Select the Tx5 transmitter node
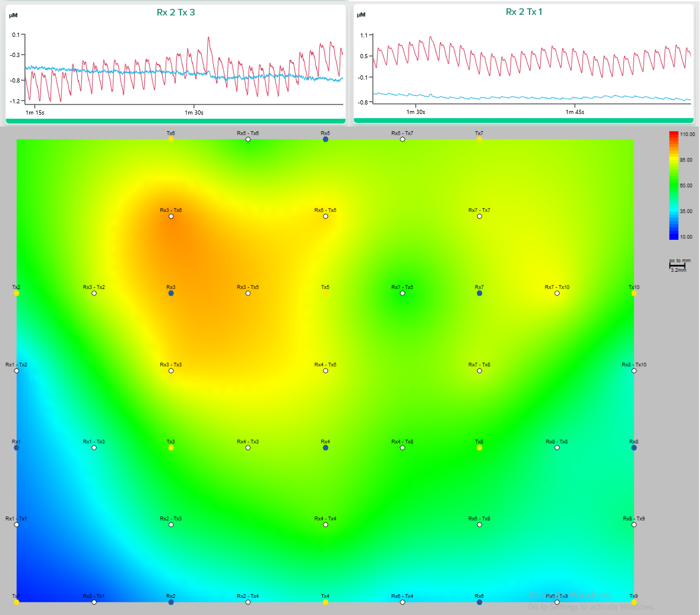The image size is (700, 615). [x=325, y=293]
